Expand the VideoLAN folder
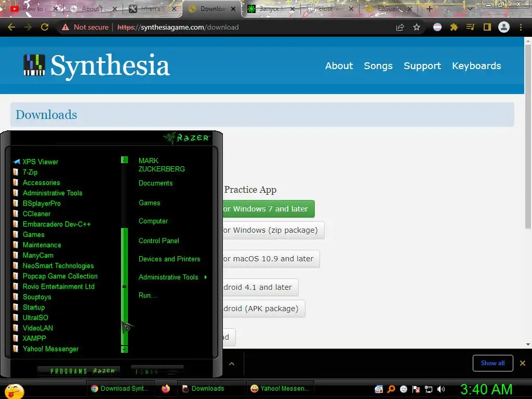Image resolution: width=532 pixels, height=399 pixels. click(x=37, y=328)
